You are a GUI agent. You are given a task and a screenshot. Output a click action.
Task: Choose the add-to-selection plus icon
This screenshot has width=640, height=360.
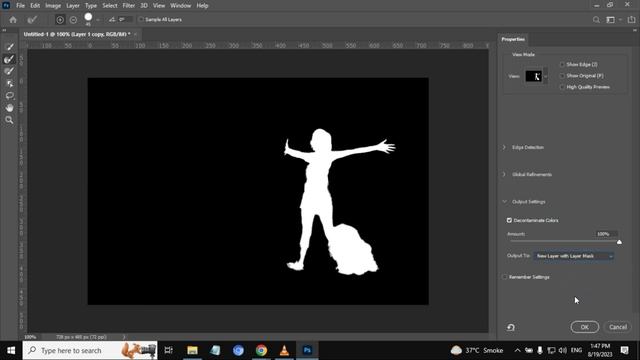(x=60, y=20)
